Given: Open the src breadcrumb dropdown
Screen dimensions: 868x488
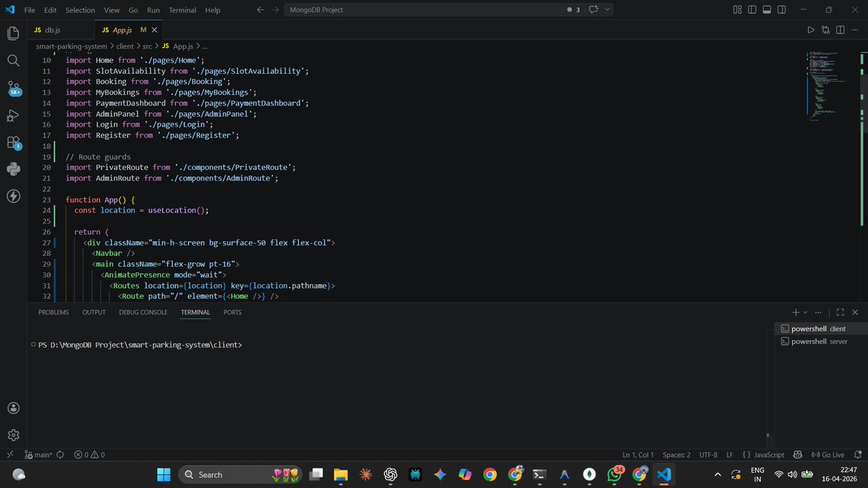Looking at the screenshot, I should (x=147, y=46).
